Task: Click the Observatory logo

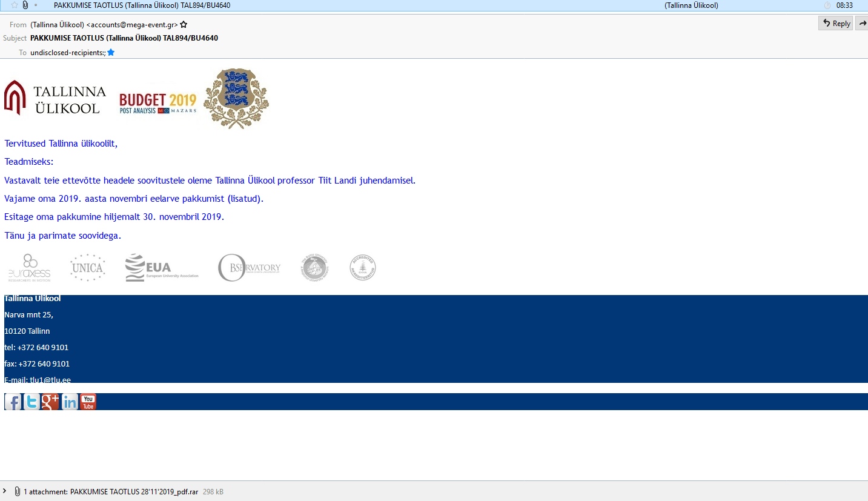Action: pyautogui.click(x=250, y=268)
